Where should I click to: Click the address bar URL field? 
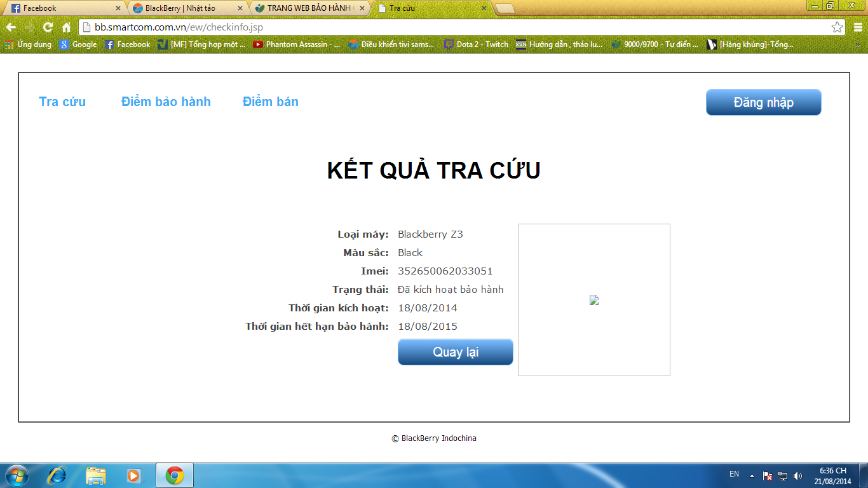click(x=445, y=27)
